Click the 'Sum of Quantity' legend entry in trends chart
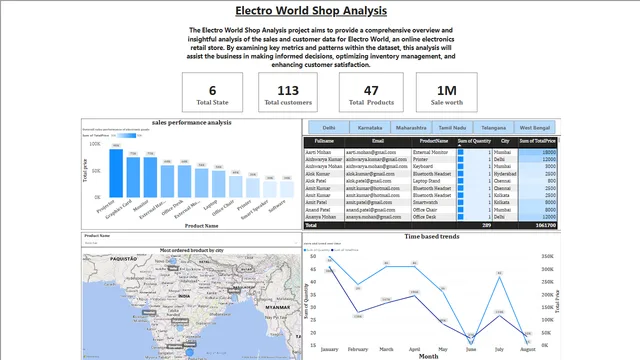 pyautogui.click(x=317, y=250)
